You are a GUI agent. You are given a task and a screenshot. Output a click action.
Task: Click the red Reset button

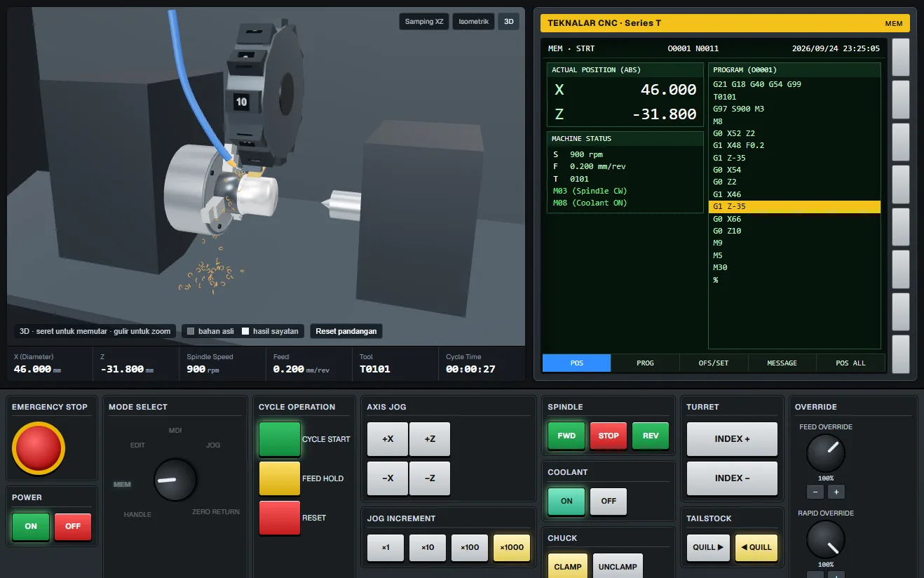click(x=280, y=518)
